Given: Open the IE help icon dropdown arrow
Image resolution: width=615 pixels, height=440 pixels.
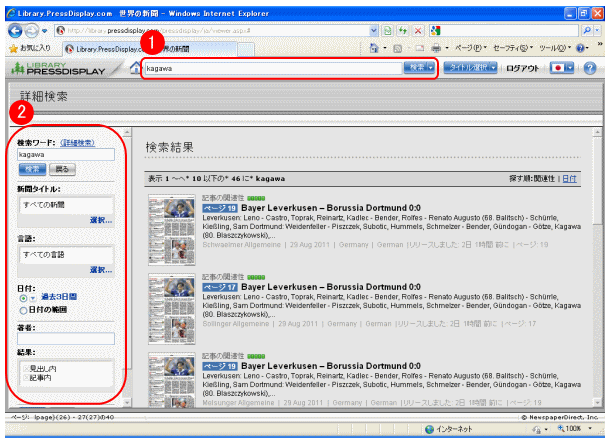Looking at the screenshot, I should tap(587, 48).
